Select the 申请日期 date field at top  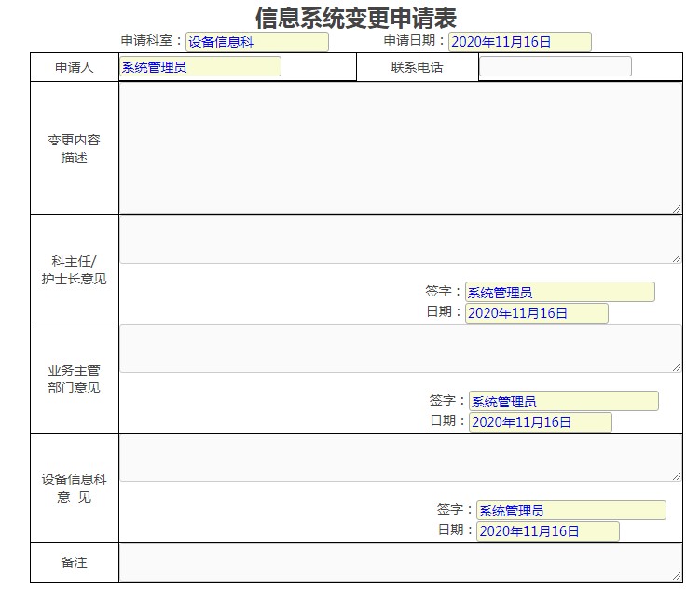point(519,42)
